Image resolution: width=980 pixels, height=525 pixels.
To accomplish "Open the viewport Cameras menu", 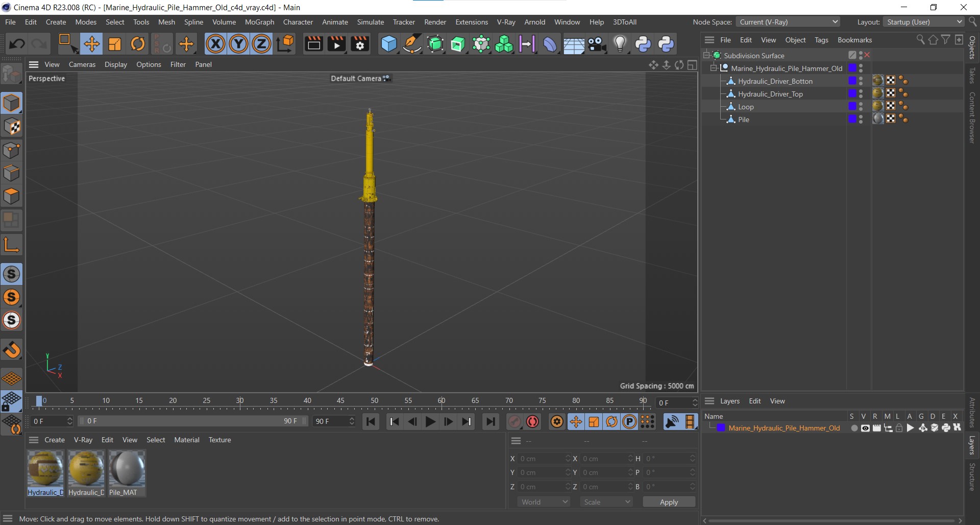I will pos(82,64).
